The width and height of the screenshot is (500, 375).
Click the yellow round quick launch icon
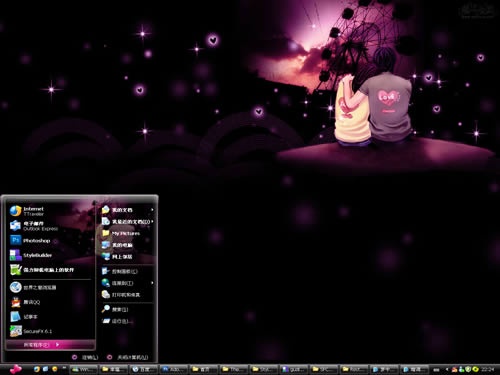coord(55,369)
